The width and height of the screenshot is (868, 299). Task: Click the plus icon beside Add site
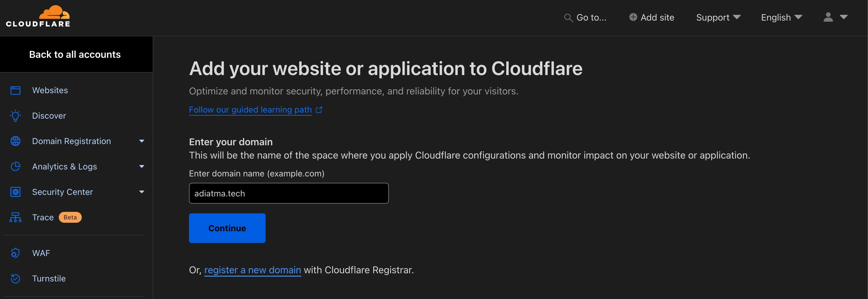click(x=633, y=17)
